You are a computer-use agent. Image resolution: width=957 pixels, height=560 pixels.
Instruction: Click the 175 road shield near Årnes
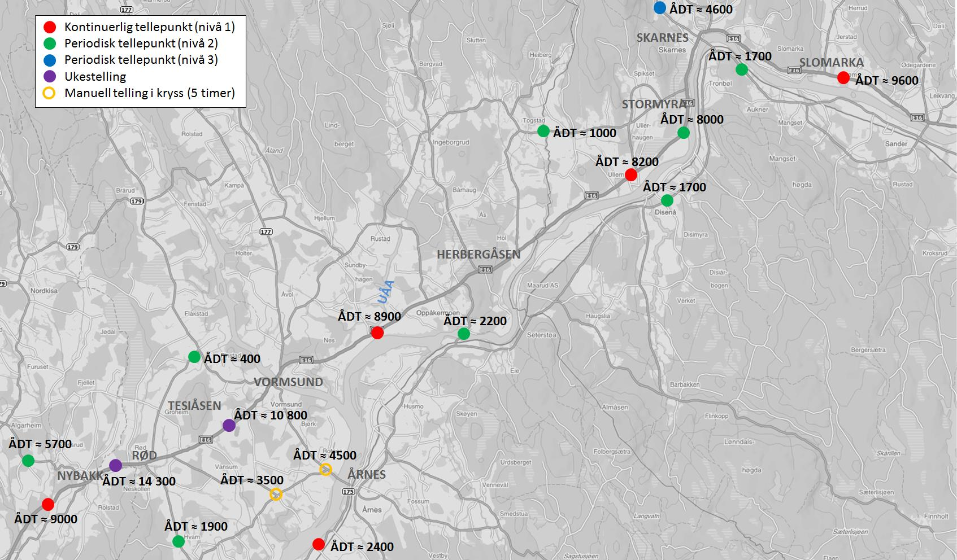click(x=348, y=492)
